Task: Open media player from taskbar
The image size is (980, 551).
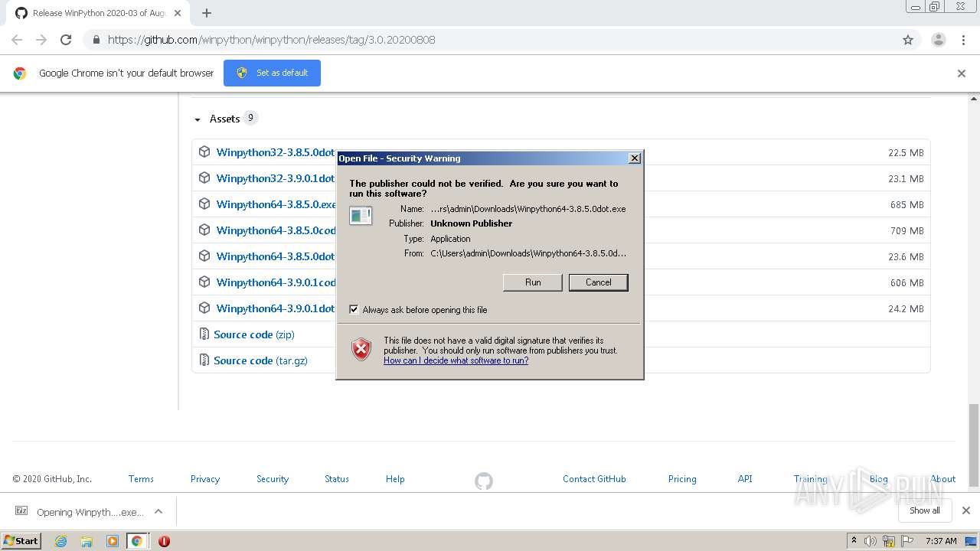Action: (112, 541)
